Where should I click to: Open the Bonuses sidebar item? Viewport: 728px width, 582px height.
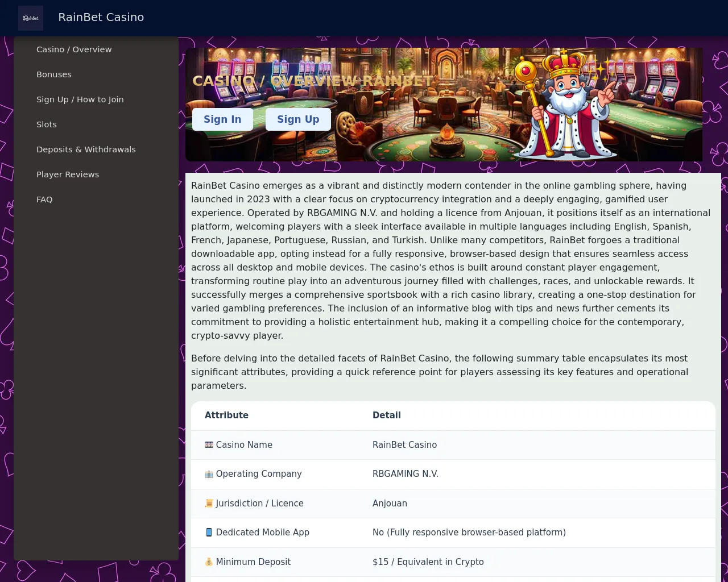point(54,74)
